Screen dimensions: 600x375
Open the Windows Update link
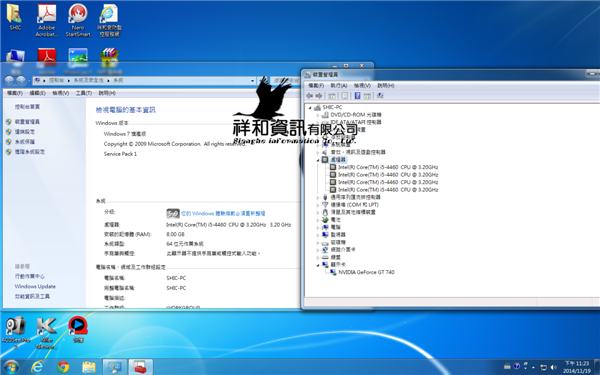coord(35,286)
